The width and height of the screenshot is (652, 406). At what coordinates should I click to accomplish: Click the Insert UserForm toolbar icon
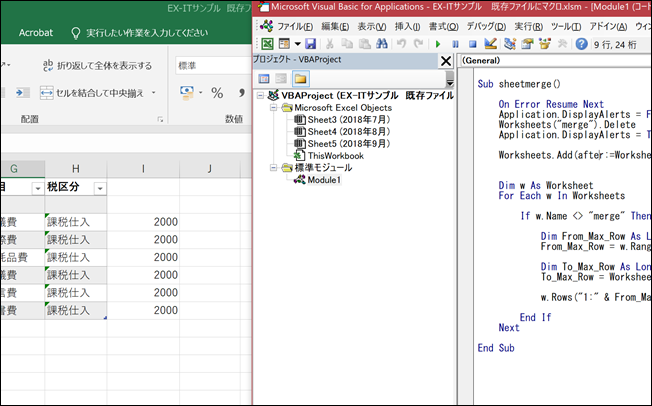tap(284, 44)
